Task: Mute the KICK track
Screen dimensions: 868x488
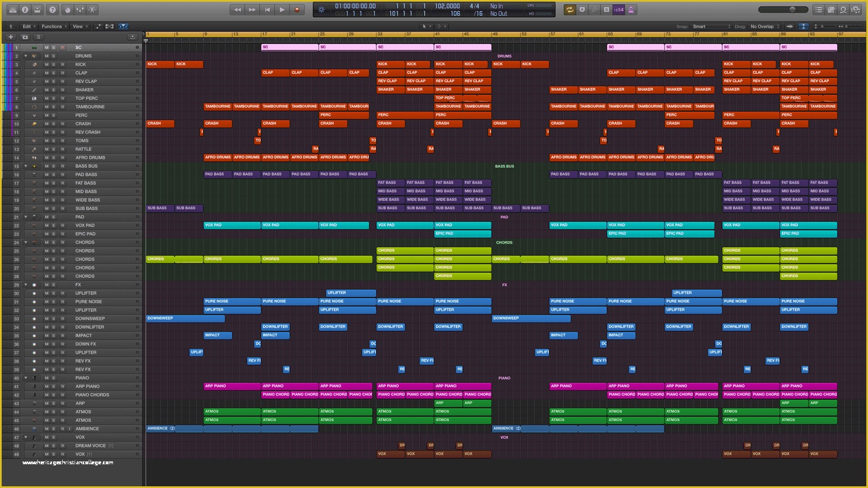Action: click(x=47, y=64)
